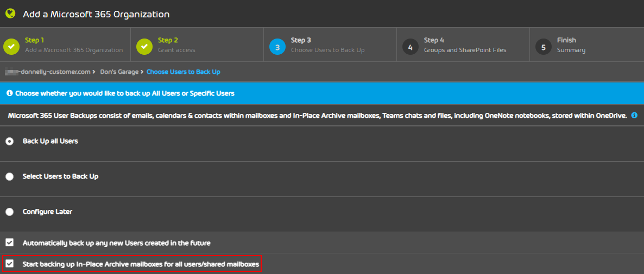Viewport: 644px width, 274px height.
Task: Go to Step 1 Add a Microsoft 365 Organization
Action: coord(66,44)
